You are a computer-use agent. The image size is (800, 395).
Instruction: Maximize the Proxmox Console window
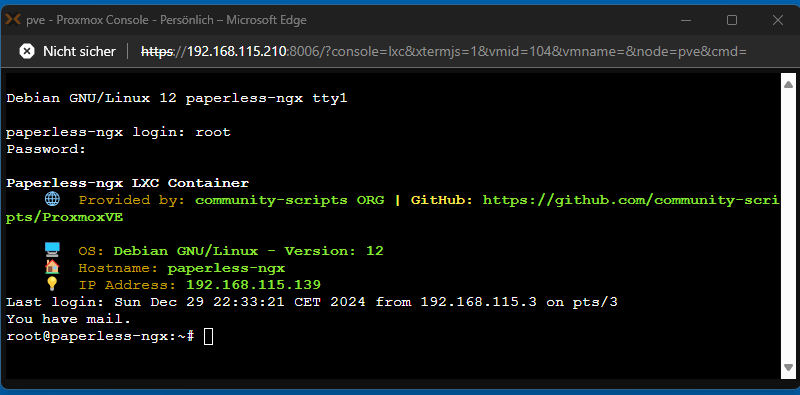[732, 20]
